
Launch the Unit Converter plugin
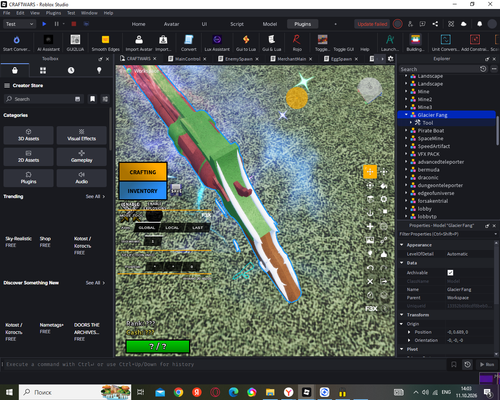pos(445,43)
